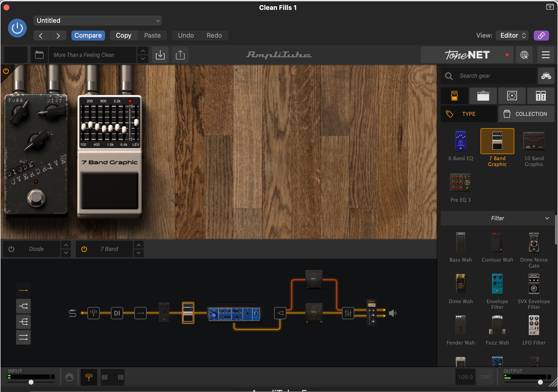Click the 7 Band Graphic pedal footswitch pad

click(110, 191)
